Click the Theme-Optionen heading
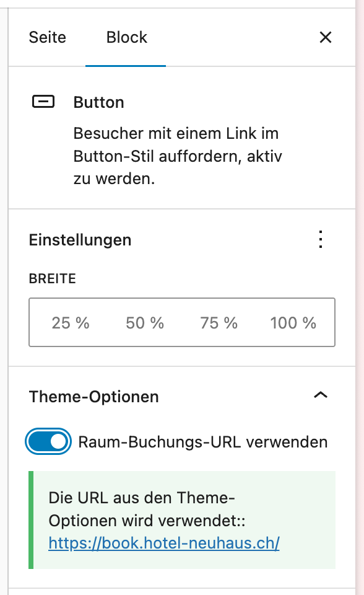This screenshot has width=364, height=595. coord(92,397)
